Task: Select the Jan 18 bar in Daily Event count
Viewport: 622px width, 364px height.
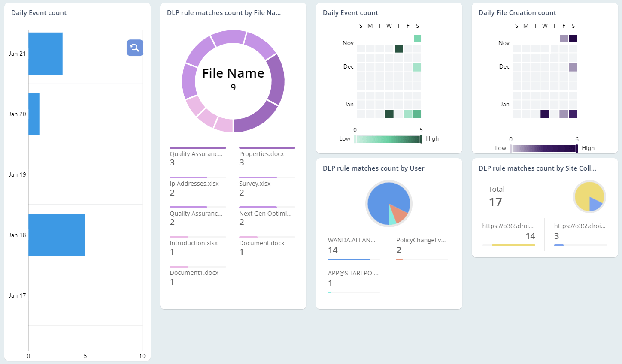Action: (56, 235)
